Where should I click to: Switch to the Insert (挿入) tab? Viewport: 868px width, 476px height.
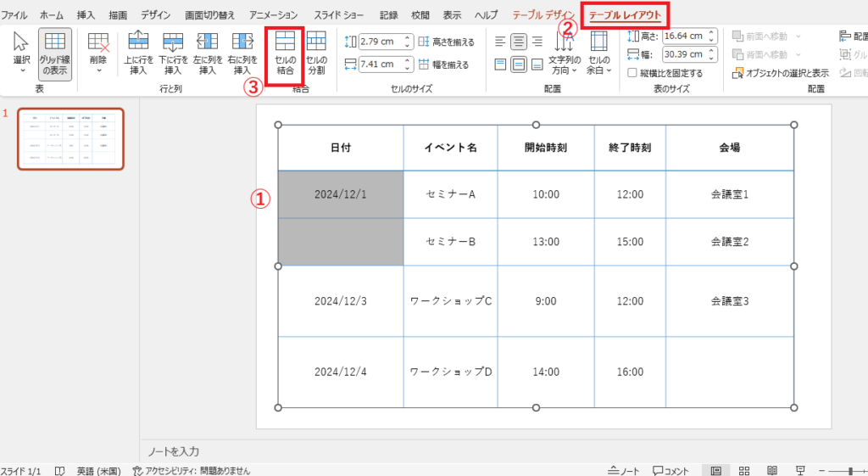point(86,15)
